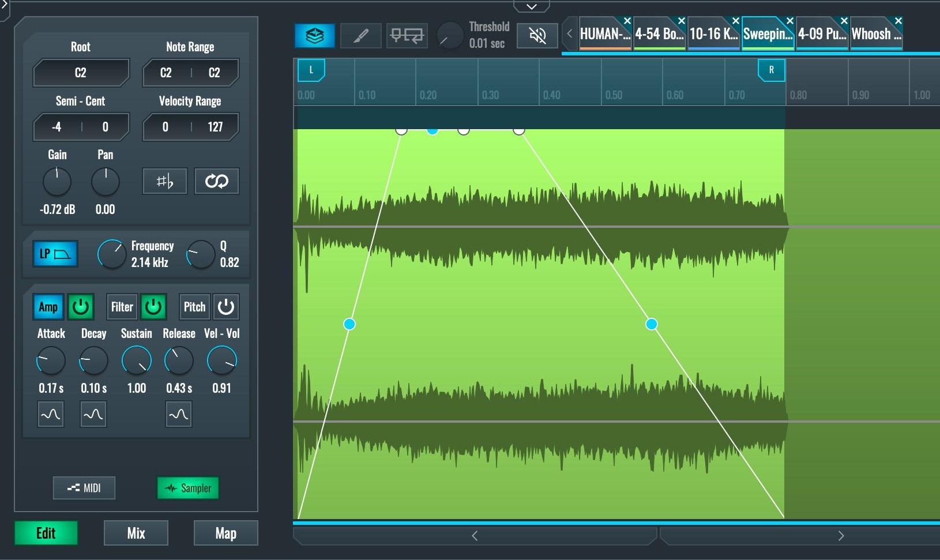Click the Velocity Range high value 127

point(215,127)
